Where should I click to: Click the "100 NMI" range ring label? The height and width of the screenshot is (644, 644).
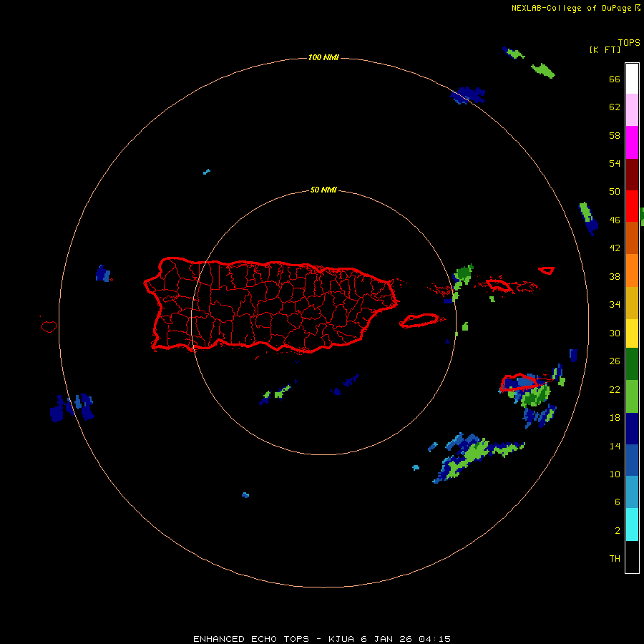(323, 57)
